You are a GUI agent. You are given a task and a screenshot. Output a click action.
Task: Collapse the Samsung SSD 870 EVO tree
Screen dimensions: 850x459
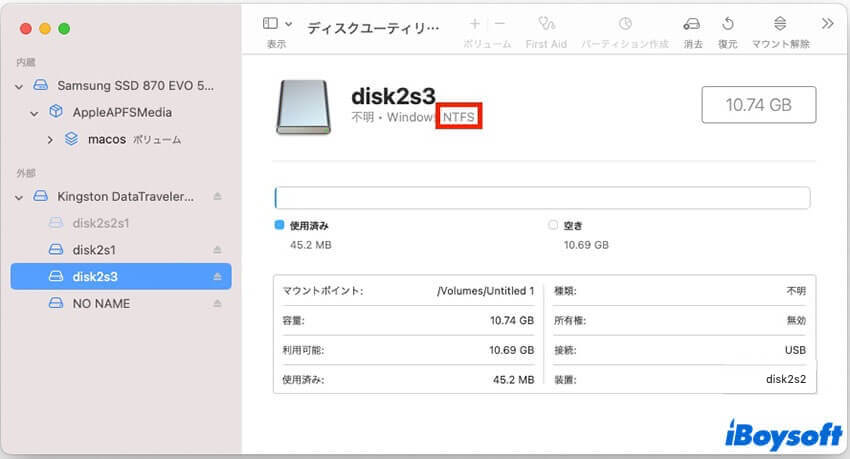coord(20,86)
